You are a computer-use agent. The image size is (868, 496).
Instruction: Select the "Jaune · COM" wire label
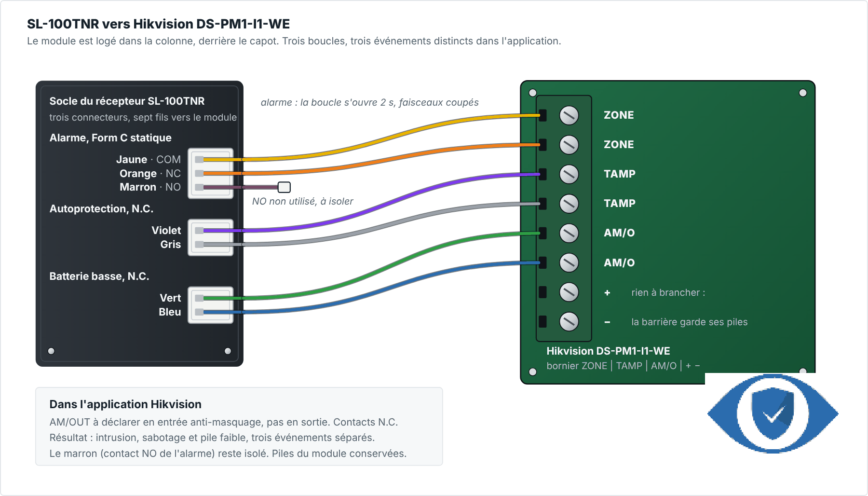coord(149,159)
